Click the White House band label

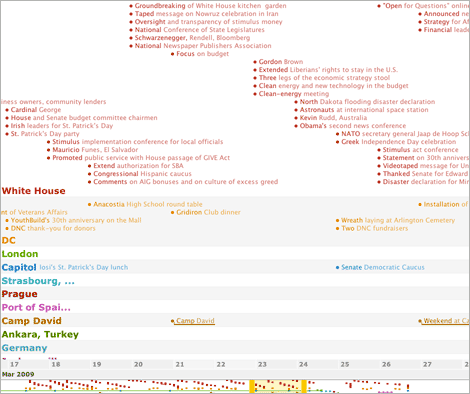point(34,191)
